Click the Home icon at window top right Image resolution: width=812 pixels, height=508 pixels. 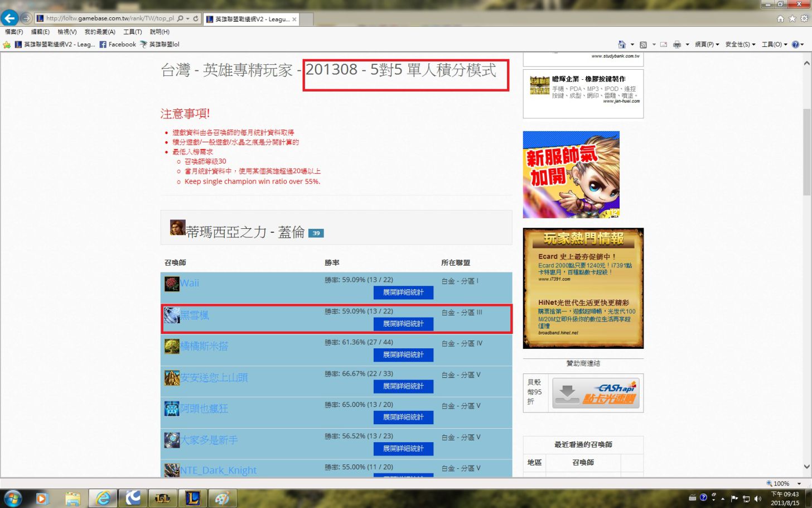pyautogui.click(x=780, y=18)
